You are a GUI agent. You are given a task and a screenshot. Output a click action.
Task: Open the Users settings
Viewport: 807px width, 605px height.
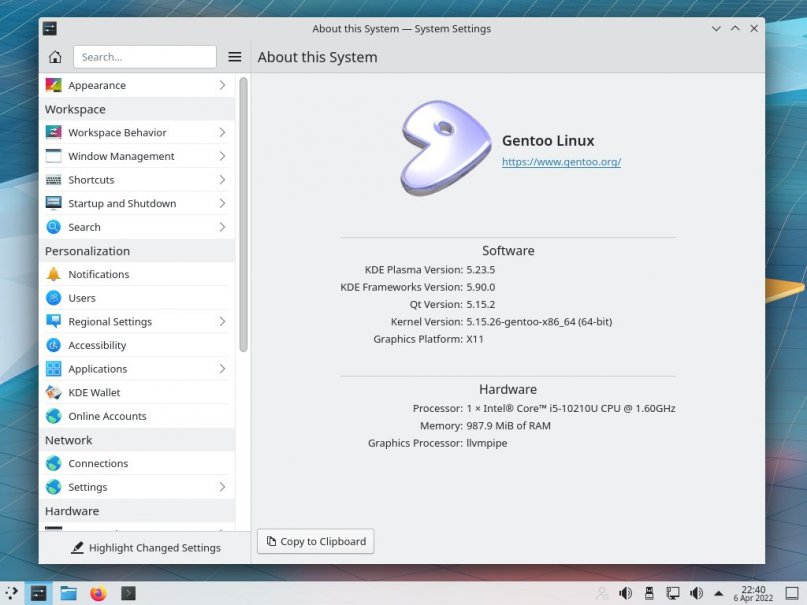click(82, 298)
